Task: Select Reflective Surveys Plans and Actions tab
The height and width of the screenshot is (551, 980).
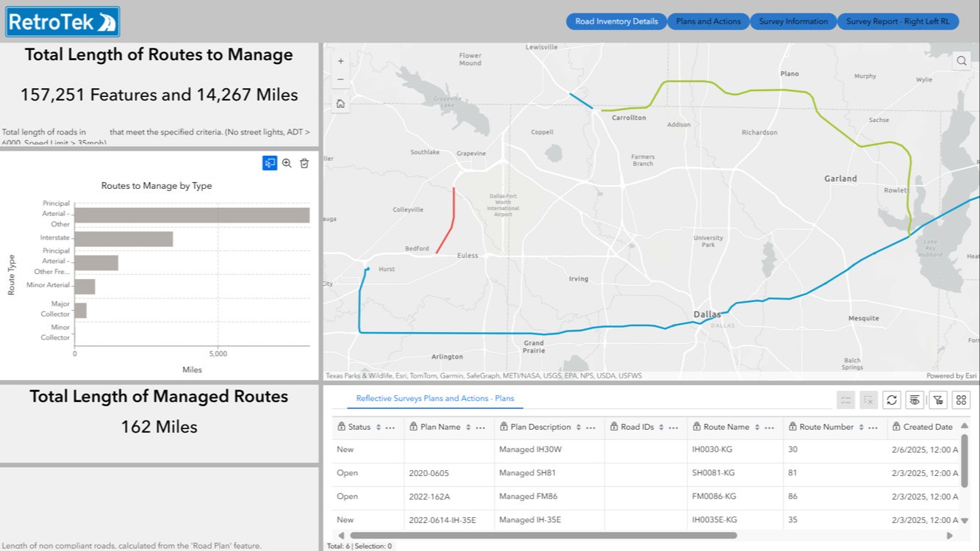Action: click(435, 398)
